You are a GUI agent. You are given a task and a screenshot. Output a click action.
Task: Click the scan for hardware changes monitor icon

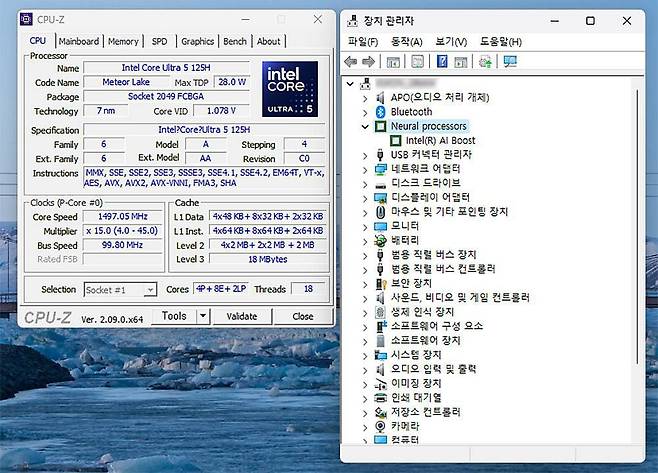(510, 62)
